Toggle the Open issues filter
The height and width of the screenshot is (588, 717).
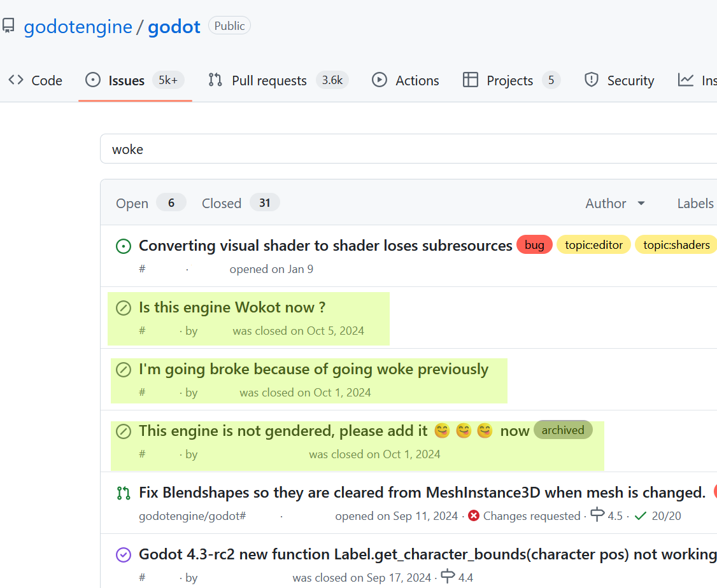tap(132, 203)
